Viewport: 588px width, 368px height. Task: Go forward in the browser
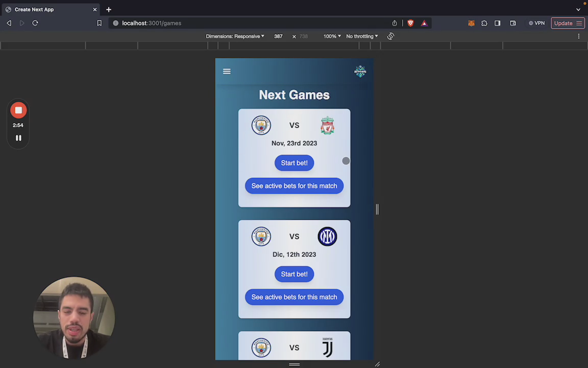22,24
